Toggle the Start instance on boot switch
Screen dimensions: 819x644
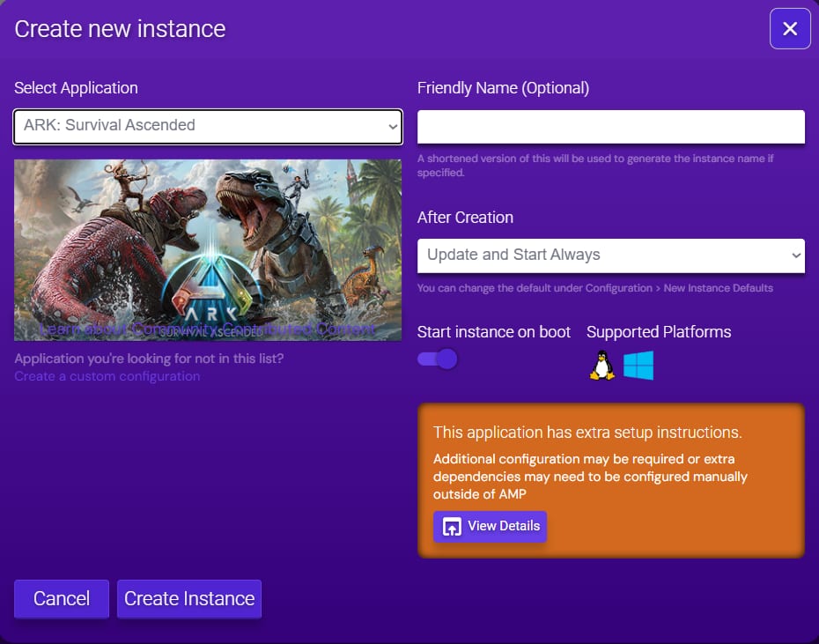click(438, 359)
